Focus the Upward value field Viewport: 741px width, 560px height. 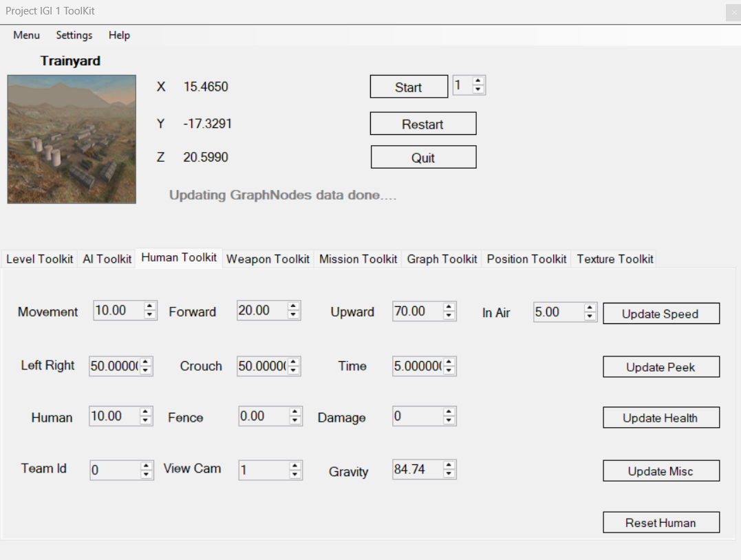(418, 312)
